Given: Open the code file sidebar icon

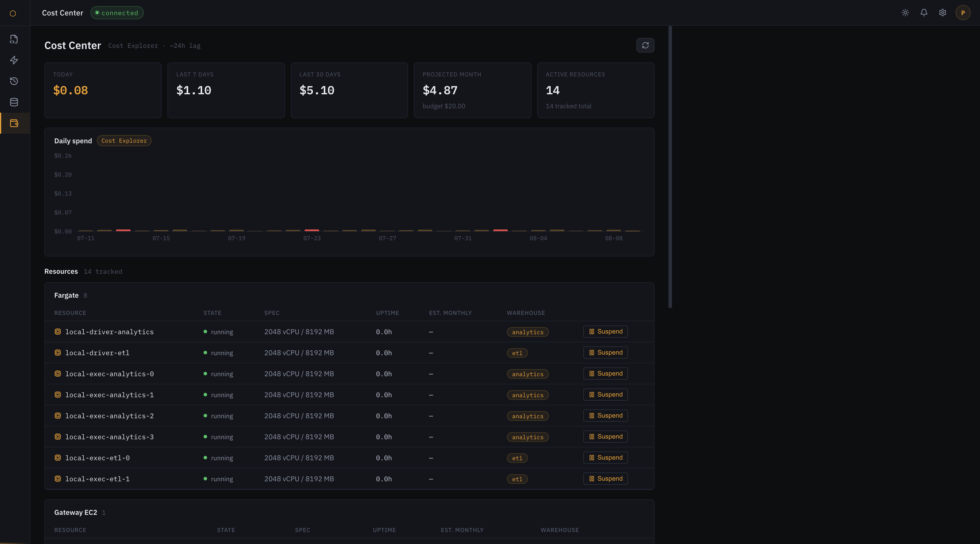Looking at the screenshot, I should click(14, 39).
